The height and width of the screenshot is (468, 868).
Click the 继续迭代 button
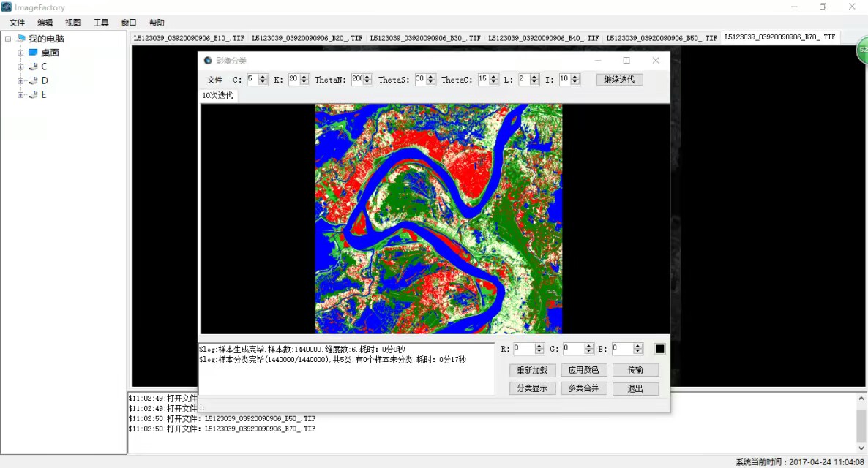619,80
